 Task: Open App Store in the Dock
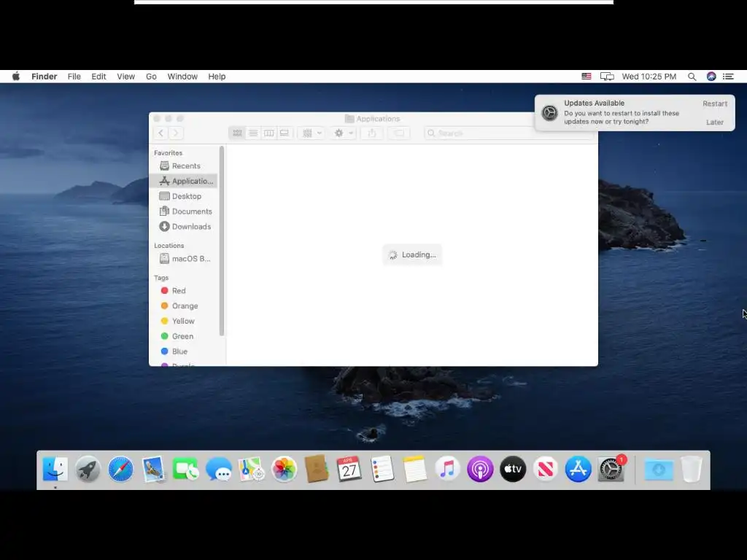click(578, 469)
